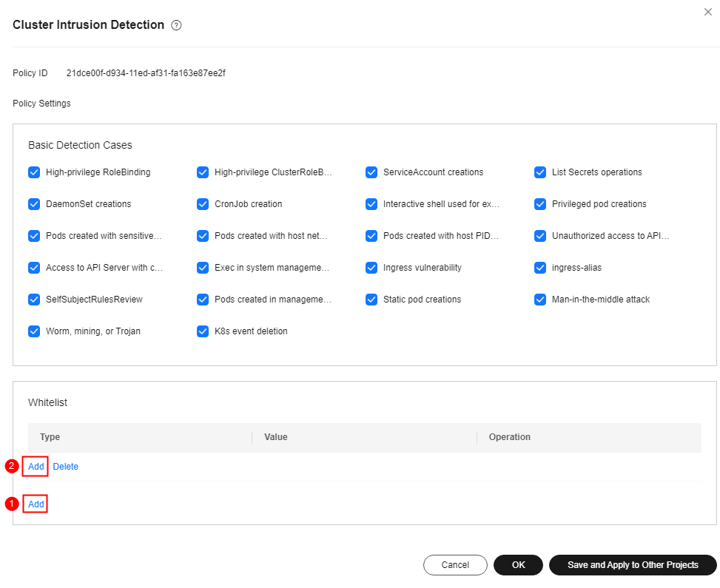This screenshot has height=588, width=720.
Task: Uncheck SelfSubjectRulesReview
Action: click(34, 300)
